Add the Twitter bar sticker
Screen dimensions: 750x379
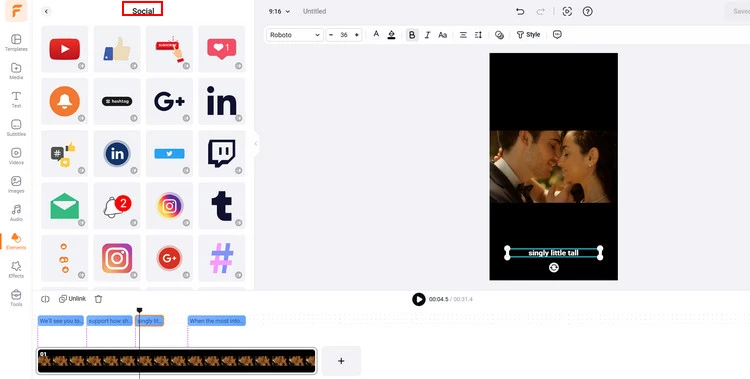169,154
